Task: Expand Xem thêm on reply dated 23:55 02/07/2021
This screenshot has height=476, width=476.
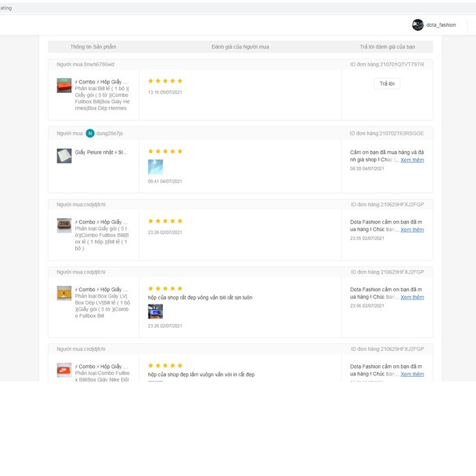Action: [x=412, y=230]
